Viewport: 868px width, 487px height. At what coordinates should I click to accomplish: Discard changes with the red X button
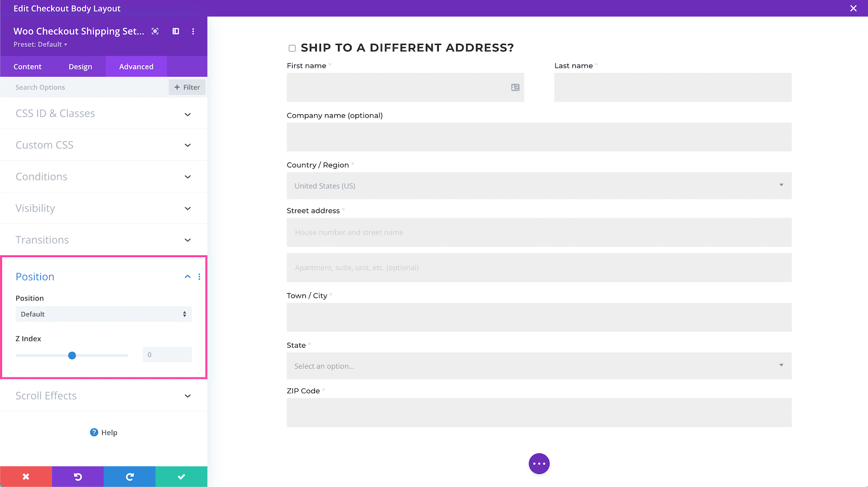pyautogui.click(x=26, y=476)
